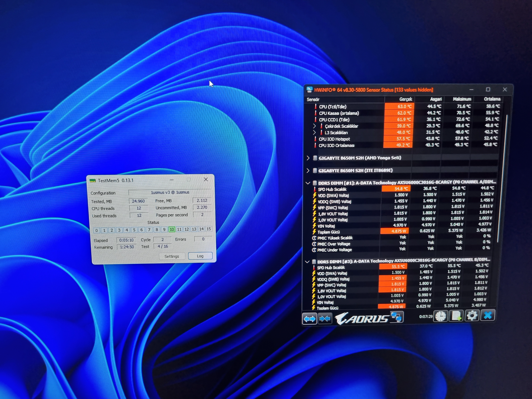Click the expand layout arrows button in HWiNFO
This screenshot has height=399, width=532.
pyautogui.click(x=309, y=318)
